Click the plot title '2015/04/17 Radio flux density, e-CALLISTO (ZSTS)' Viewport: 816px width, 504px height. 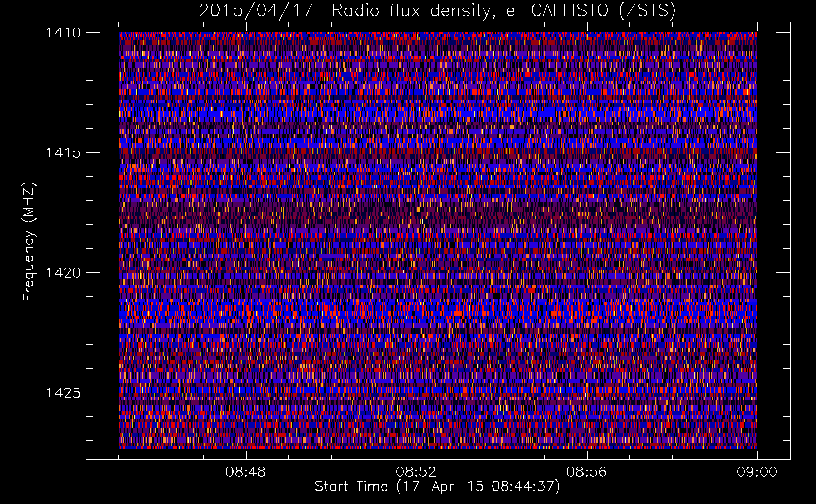[x=437, y=11]
